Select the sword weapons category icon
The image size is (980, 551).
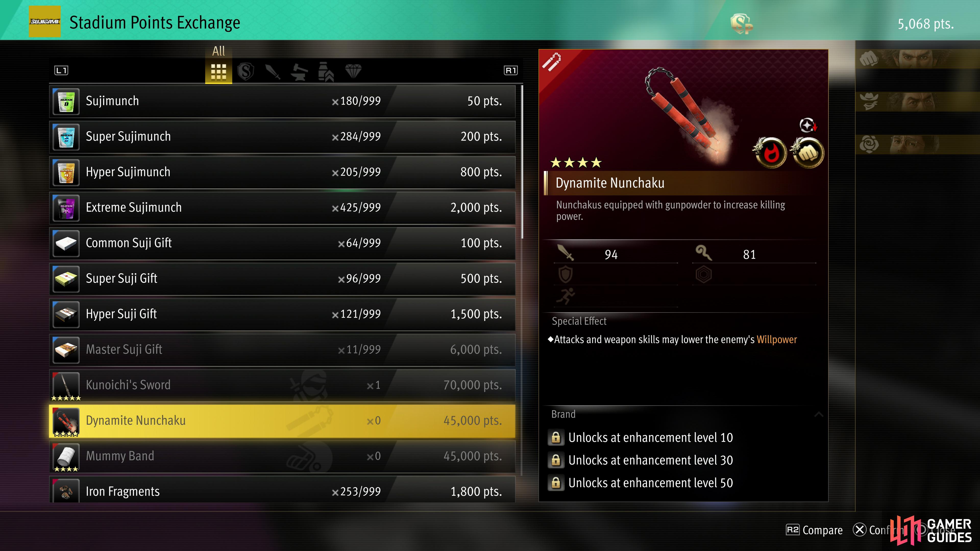point(272,71)
